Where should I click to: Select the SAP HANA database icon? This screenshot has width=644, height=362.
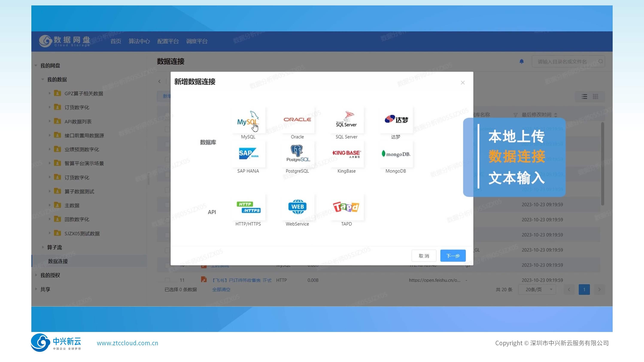[248, 154]
